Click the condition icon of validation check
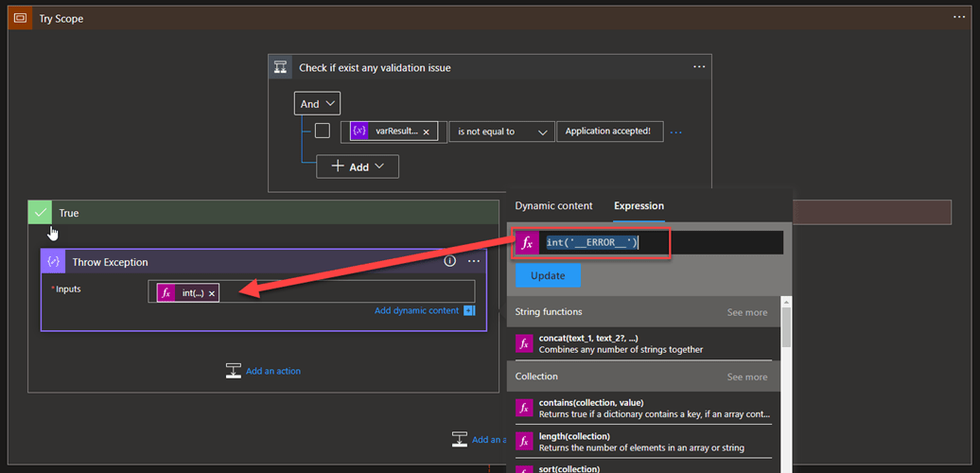The height and width of the screenshot is (473, 980). pos(281,67)
